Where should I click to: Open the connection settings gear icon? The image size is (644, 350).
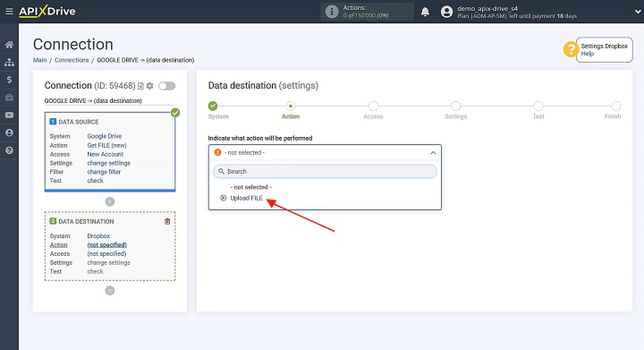(x=150, y=86)
